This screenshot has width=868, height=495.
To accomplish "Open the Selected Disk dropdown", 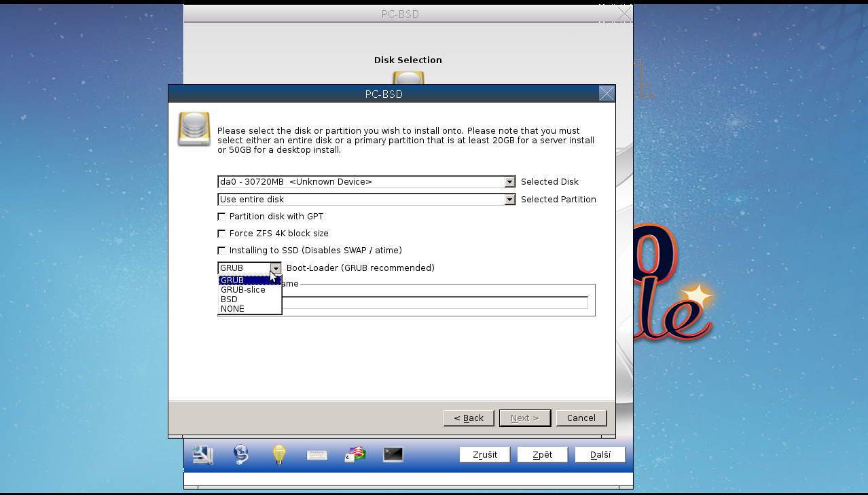I will tap(509, 181).
